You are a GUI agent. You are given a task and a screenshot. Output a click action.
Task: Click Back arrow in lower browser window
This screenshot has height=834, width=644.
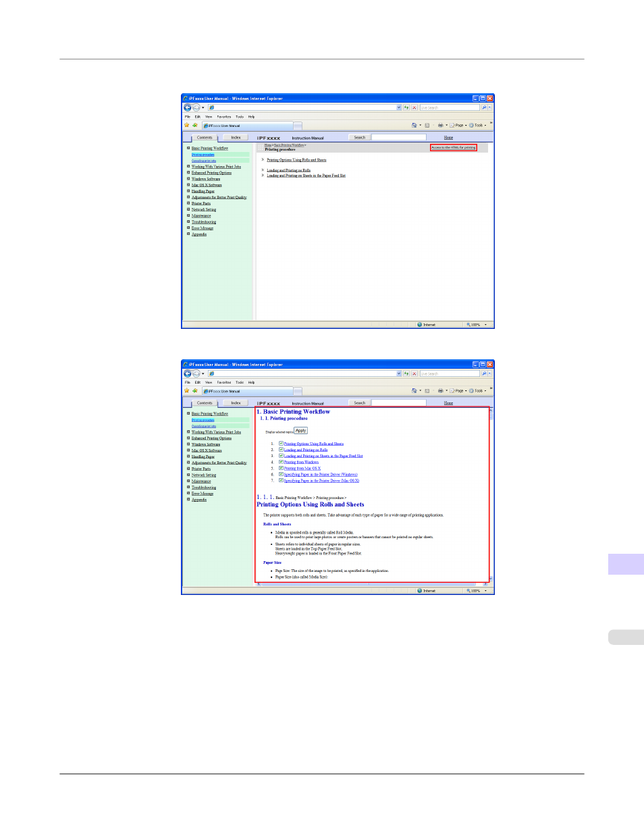(188, 373)
